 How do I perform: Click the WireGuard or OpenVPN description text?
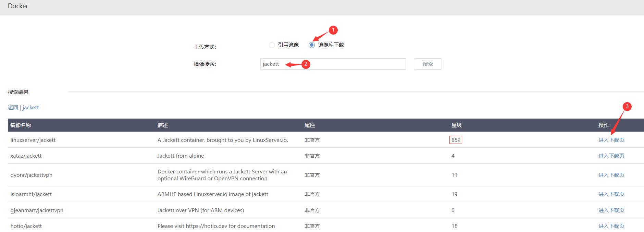pos(222,175)
